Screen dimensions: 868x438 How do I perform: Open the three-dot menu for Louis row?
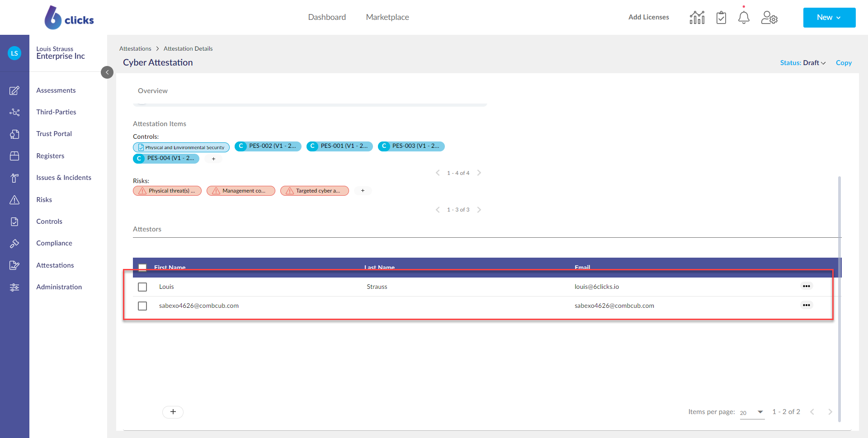806,286
